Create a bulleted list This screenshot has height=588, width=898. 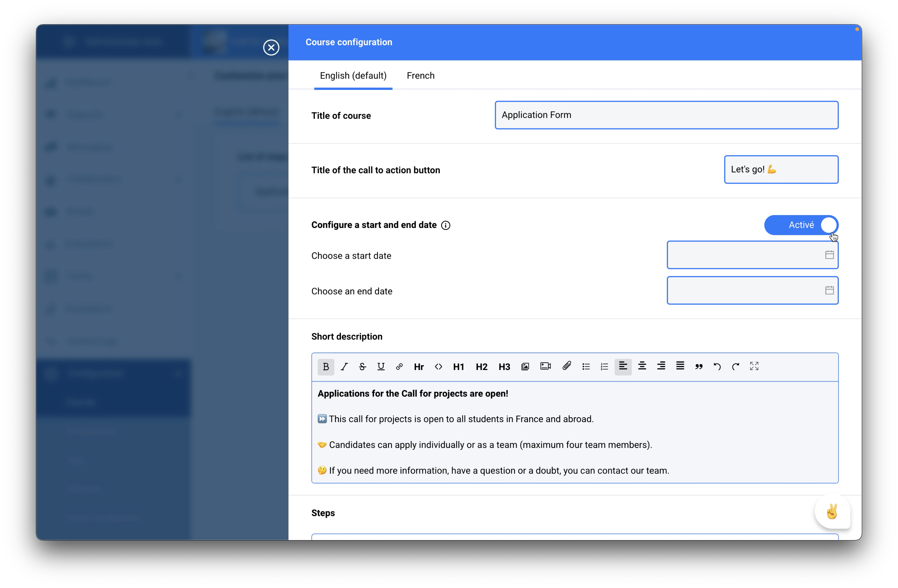click(586, 366)
